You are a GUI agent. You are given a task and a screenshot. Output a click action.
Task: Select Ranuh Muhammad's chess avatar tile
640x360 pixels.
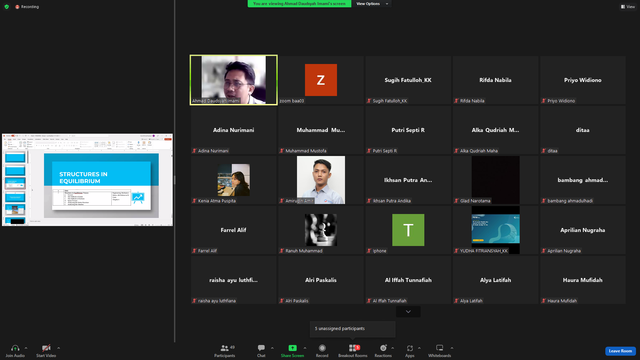pyautogui.click(x=321, y=230)
